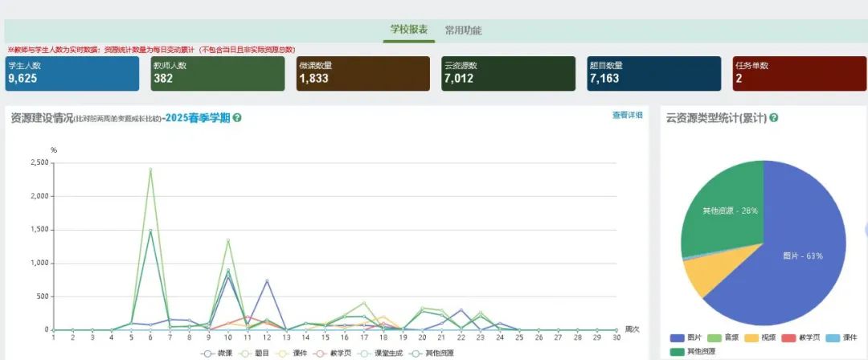The height and width of the screenshot is (360, 868).
Task: Switch to 学校报表 tab
Action: tap(408, 30)
